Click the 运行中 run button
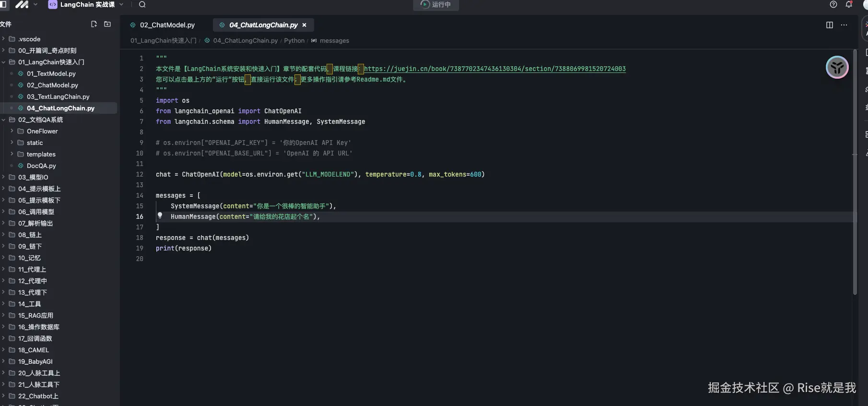Screen dimensions: 868x406 pos(435,4)
